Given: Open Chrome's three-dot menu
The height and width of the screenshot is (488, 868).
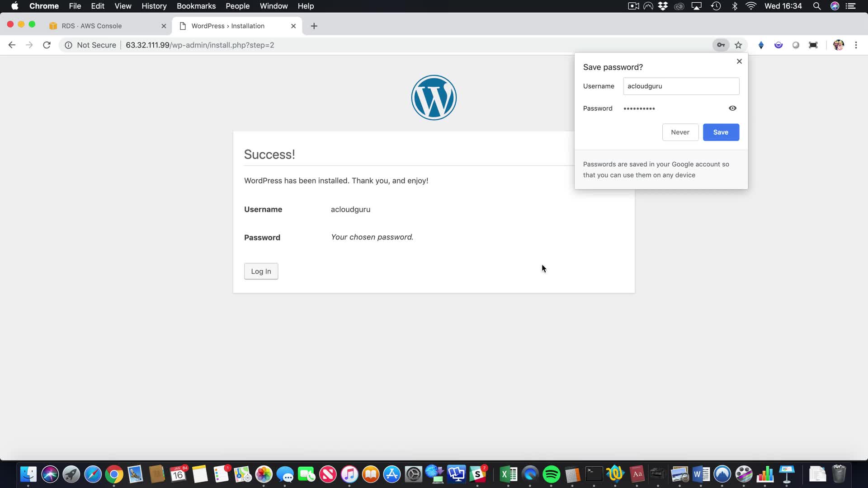Looking at the screenshot, I should 856,45.
